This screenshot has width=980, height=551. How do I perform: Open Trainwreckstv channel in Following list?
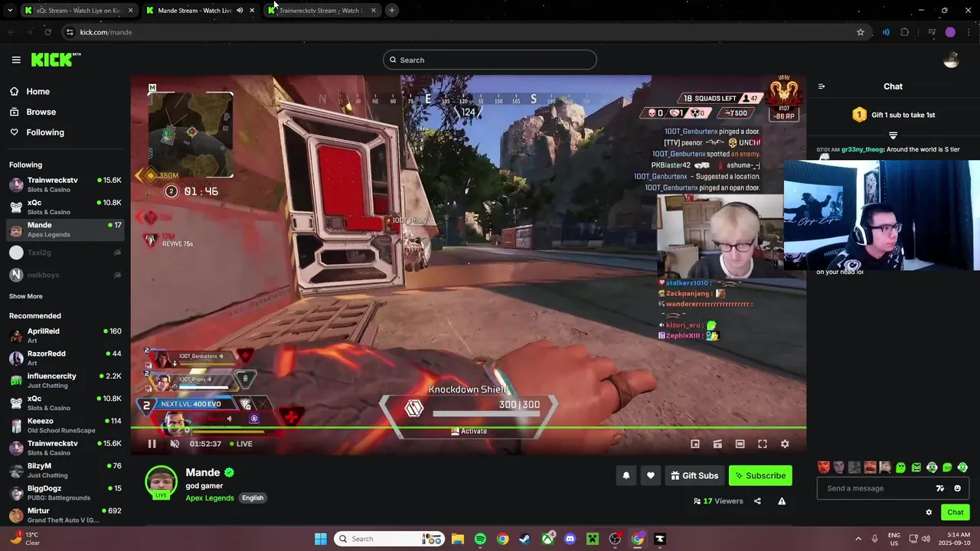tap(65, 184)
